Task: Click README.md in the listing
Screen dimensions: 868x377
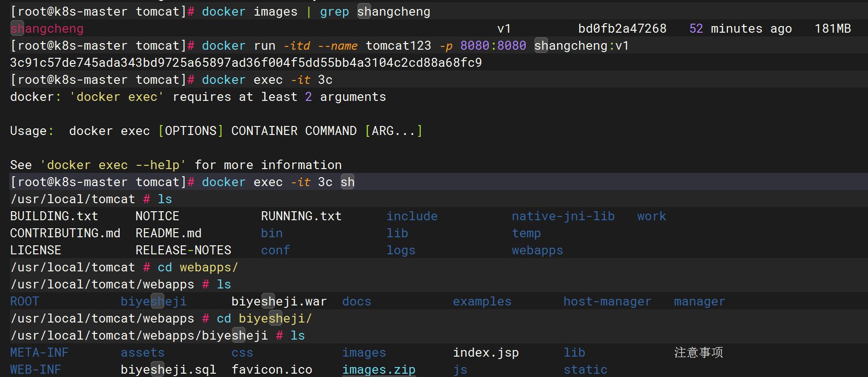Action: click(x=168, y=233)
